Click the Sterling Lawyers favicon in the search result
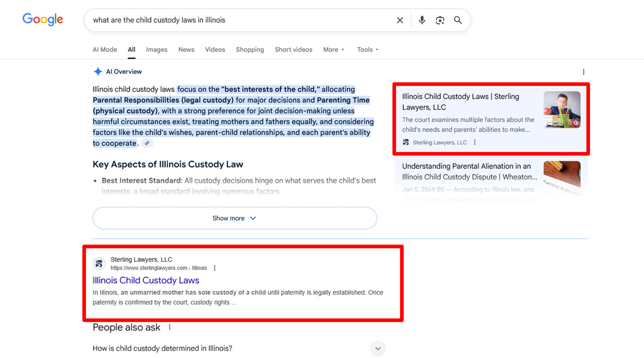Screen dimensions: 644x358 pos(99,263)
